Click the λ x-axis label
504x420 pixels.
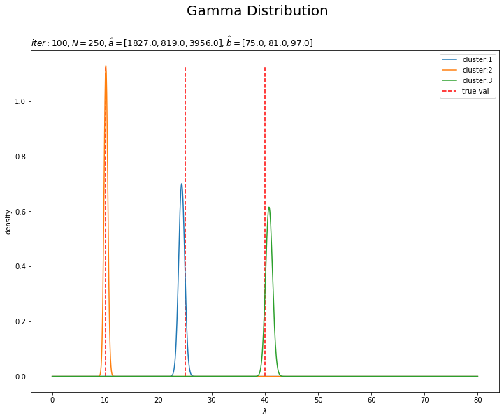[264, 412]
